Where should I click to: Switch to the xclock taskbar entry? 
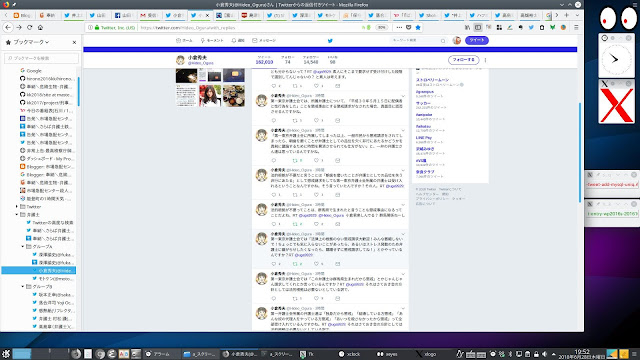[x=349, y=354]
